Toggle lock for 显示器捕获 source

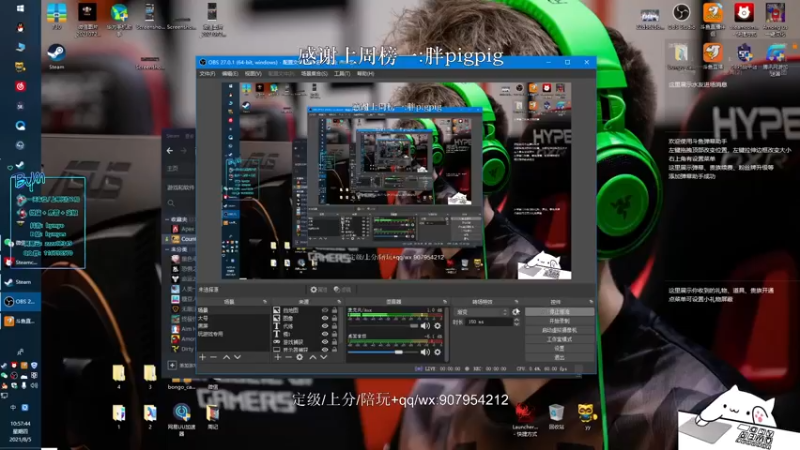coord(335,349)
